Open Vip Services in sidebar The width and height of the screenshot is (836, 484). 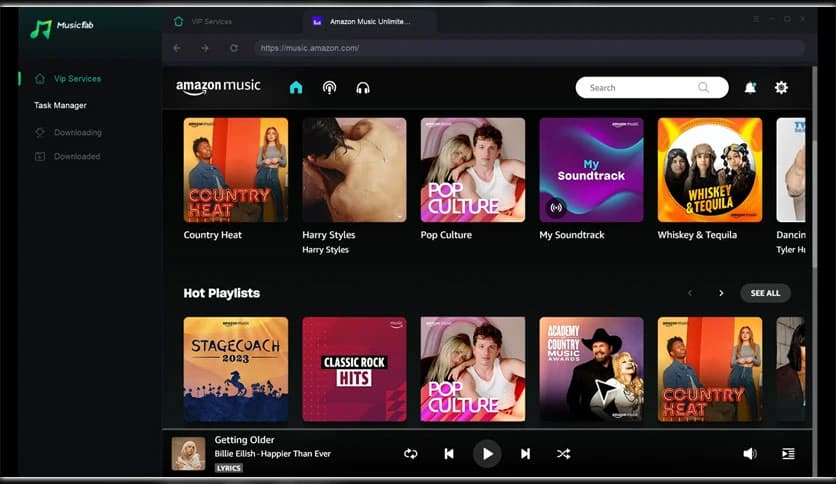coord(67,79)
